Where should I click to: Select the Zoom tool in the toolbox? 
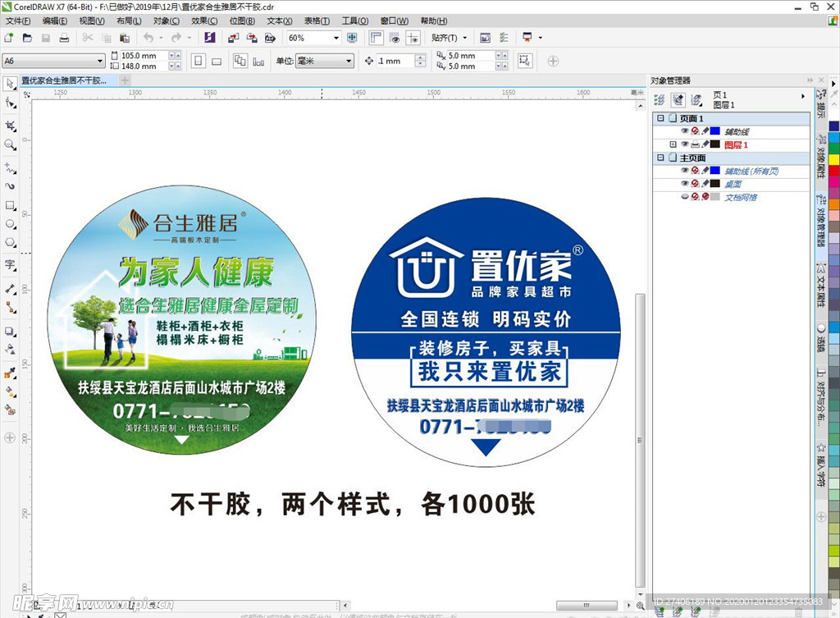tap(10, 144)
